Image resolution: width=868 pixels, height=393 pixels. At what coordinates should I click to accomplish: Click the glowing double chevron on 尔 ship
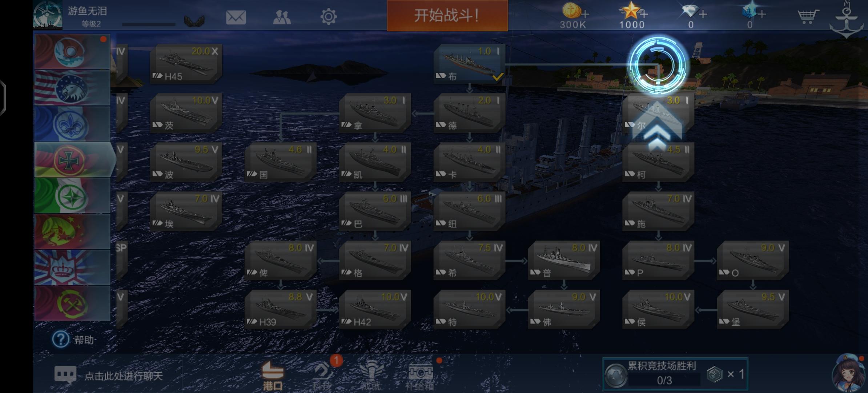coord(657,130)
